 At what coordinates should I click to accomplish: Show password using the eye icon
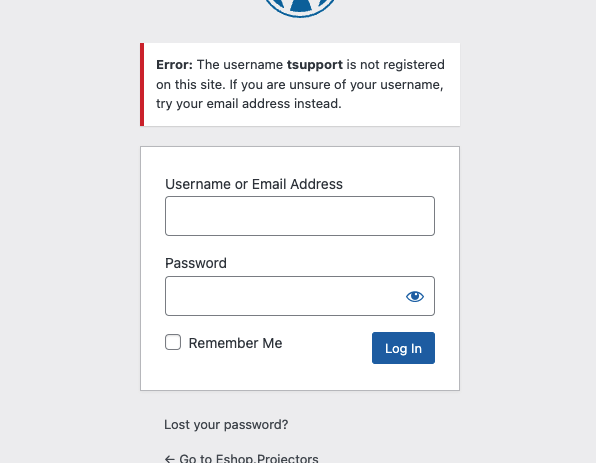click(415, 296)
